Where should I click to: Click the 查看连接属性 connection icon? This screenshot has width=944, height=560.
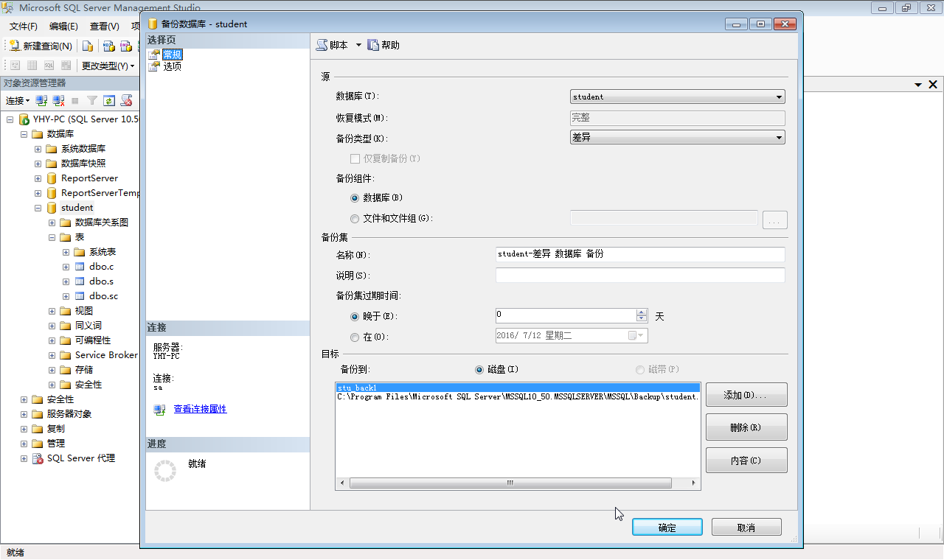[159, 410]
